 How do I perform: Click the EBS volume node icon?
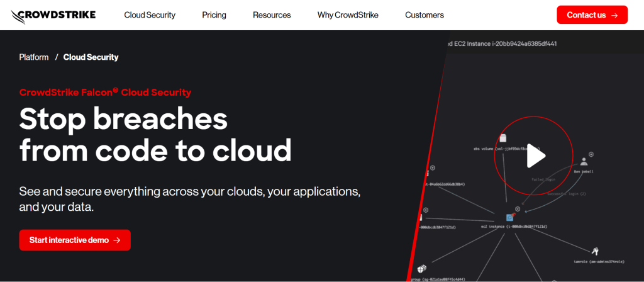pos(502,138)
